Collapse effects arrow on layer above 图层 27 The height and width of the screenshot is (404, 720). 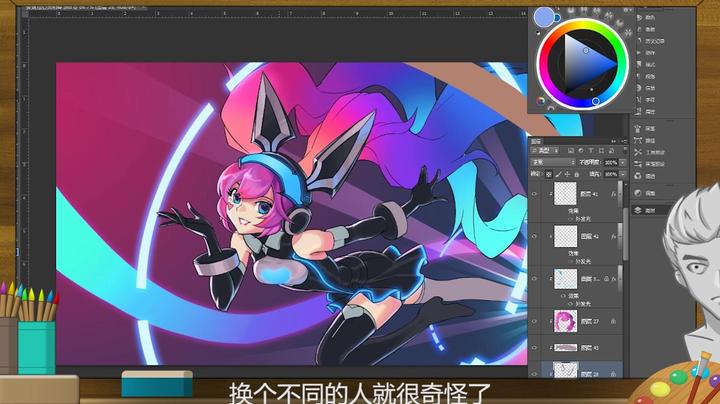(x=619, y=279)
